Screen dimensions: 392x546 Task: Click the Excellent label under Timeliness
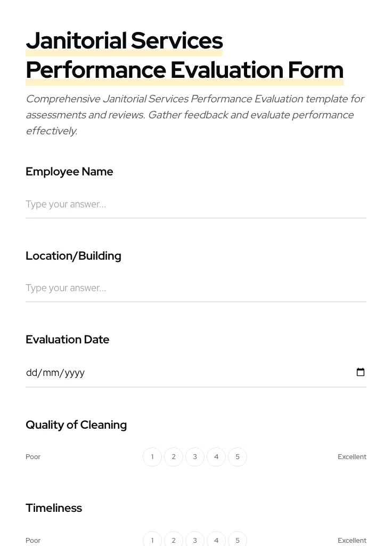point(352,540)
